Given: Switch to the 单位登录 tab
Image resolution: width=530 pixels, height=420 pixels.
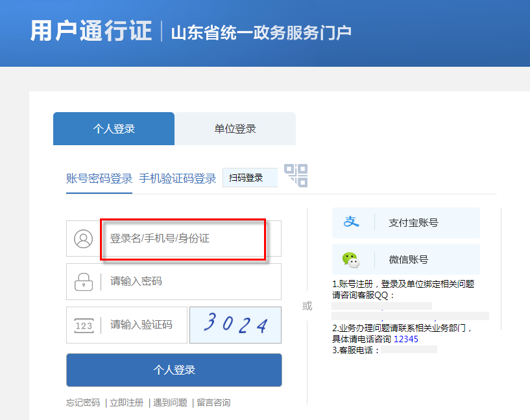Looking at the screenshot, I should pyautogui.click(x=235, y=128).
